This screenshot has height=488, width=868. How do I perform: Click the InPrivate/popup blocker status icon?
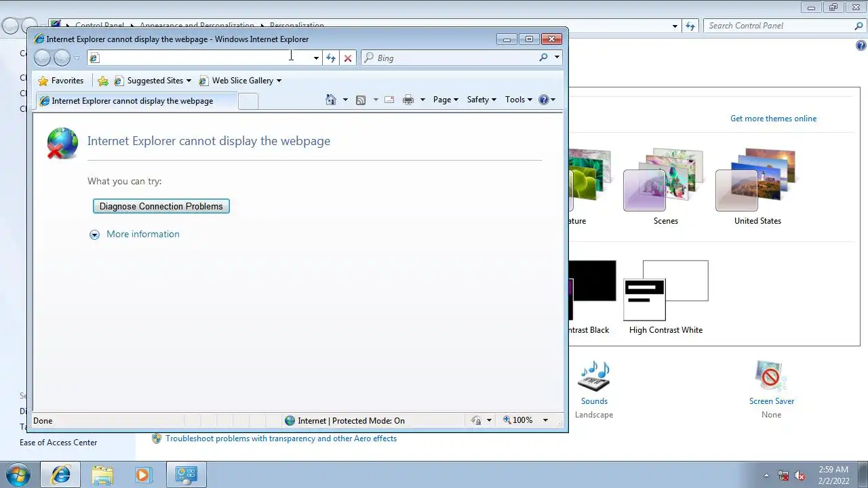(x=477, y=420)
